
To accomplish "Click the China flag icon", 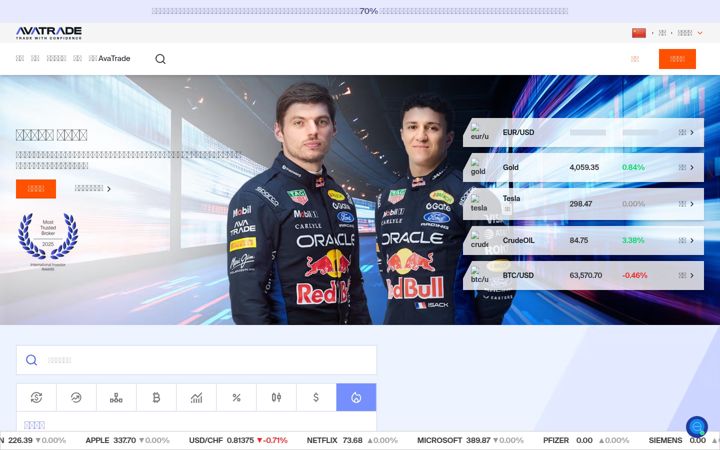I will coord(639,33).
